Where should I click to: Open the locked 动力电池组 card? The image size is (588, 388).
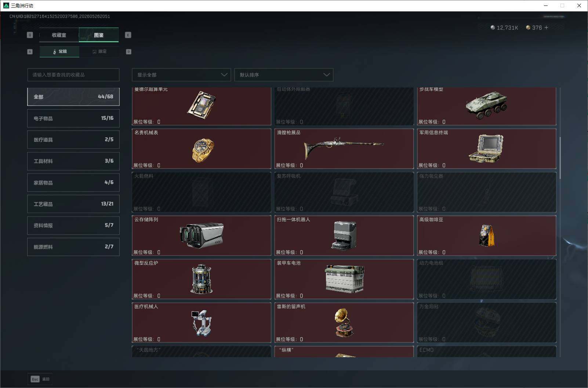coord(487,279)
